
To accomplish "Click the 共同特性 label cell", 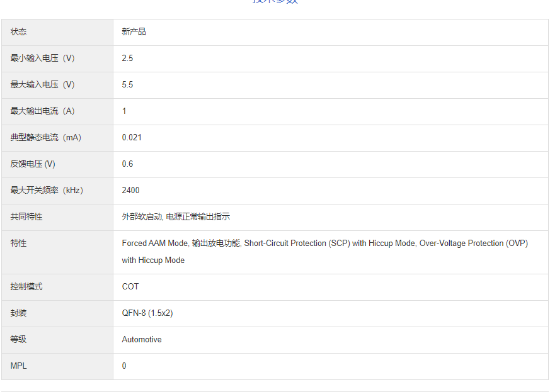I will pos(57,217).
